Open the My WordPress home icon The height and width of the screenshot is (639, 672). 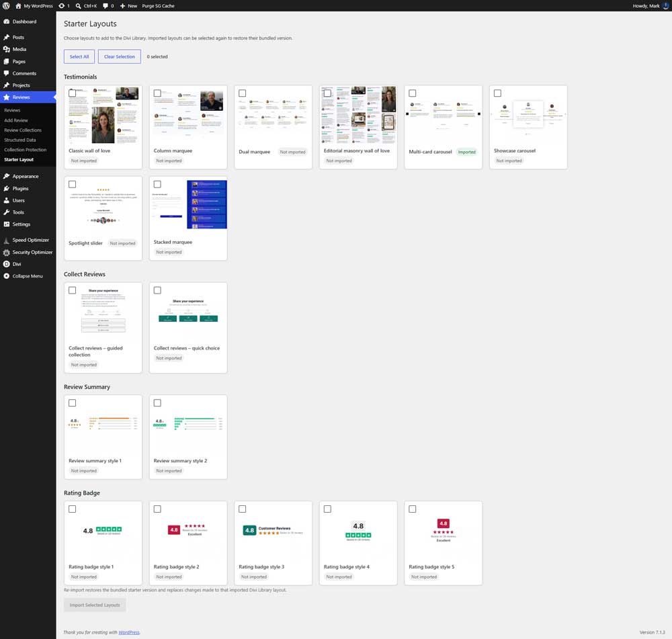[18, 6]
